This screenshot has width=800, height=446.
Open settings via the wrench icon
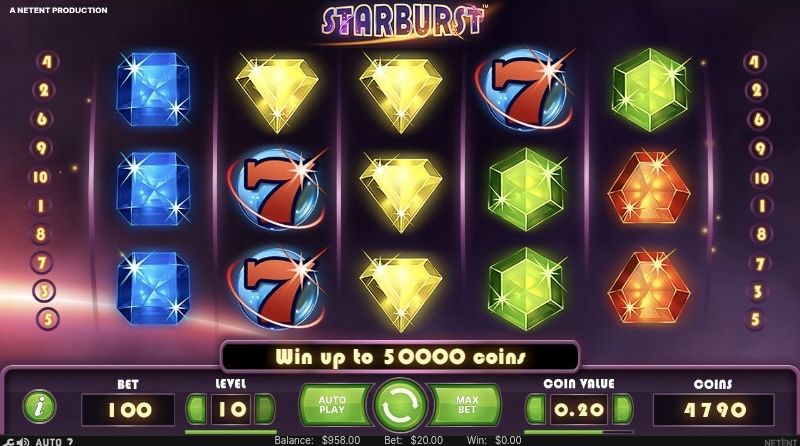(x=9, y=442)
